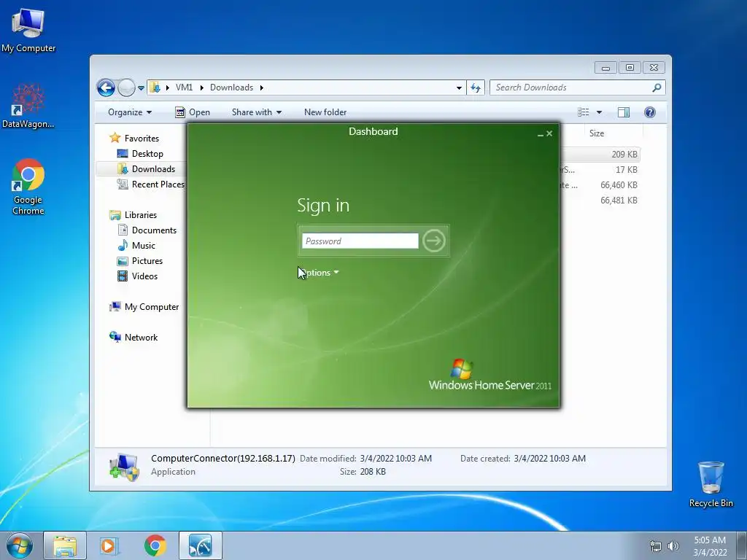
Task: Click Open in Explorer toolbar
Action: (x=193, y=112)
